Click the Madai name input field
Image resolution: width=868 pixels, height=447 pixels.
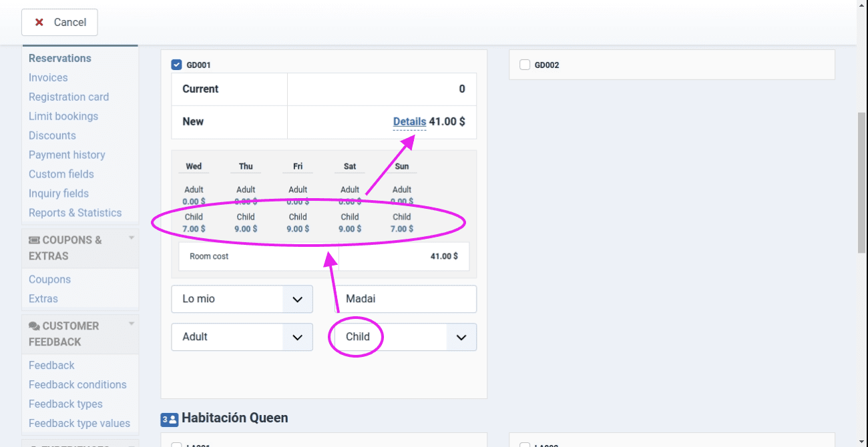click(405, 299)
